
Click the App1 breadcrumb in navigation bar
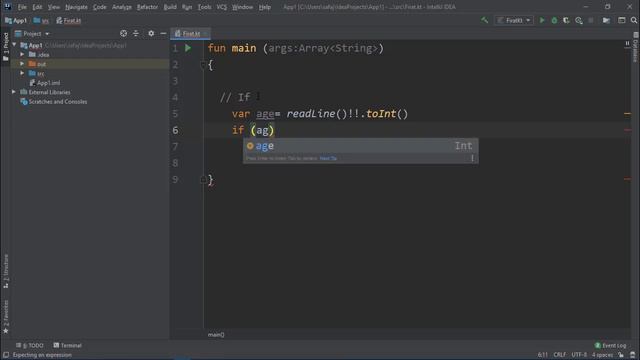[16, 20]
